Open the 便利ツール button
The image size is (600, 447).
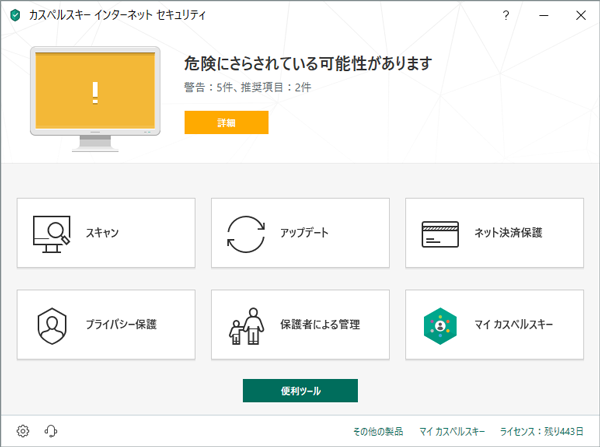(300, 391)
